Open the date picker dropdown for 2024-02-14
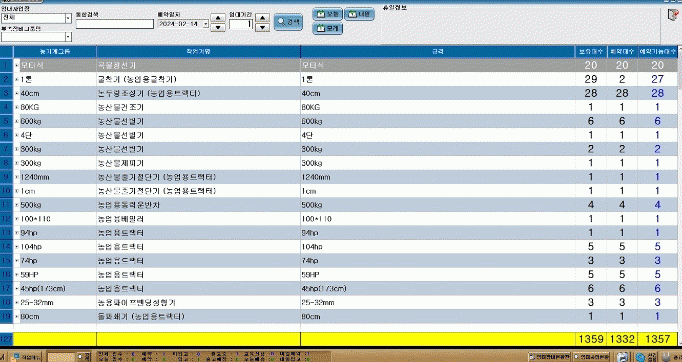Screen dimensions: 682x362 click(x=206, y=24)
